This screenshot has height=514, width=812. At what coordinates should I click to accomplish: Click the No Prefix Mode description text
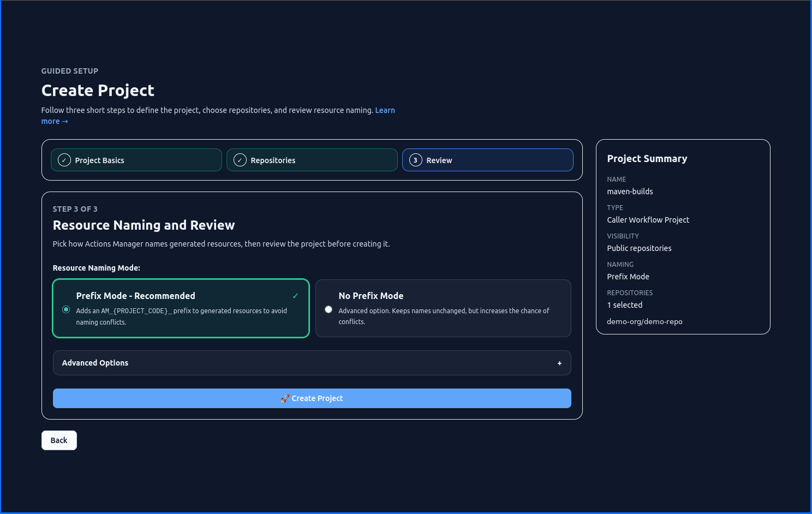coord(444,316)
